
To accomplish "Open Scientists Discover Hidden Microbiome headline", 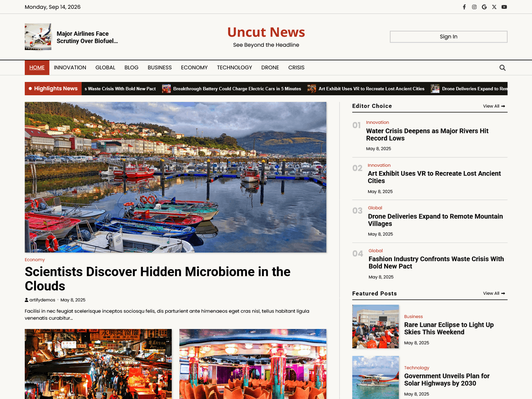I will (x=157, y=278).
